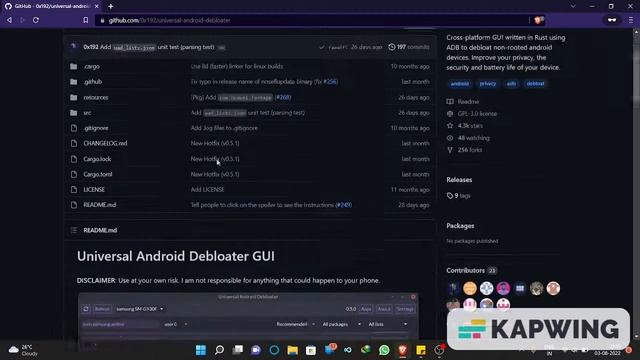The image size is (640, 360).
Task: Open the resources folder
Action: [96, 97]
